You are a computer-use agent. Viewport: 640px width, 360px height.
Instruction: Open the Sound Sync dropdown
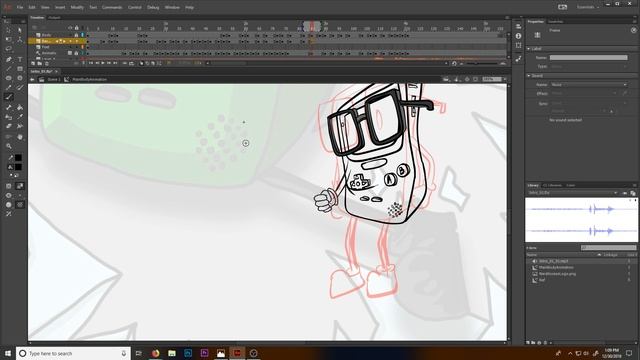[588, 104]
